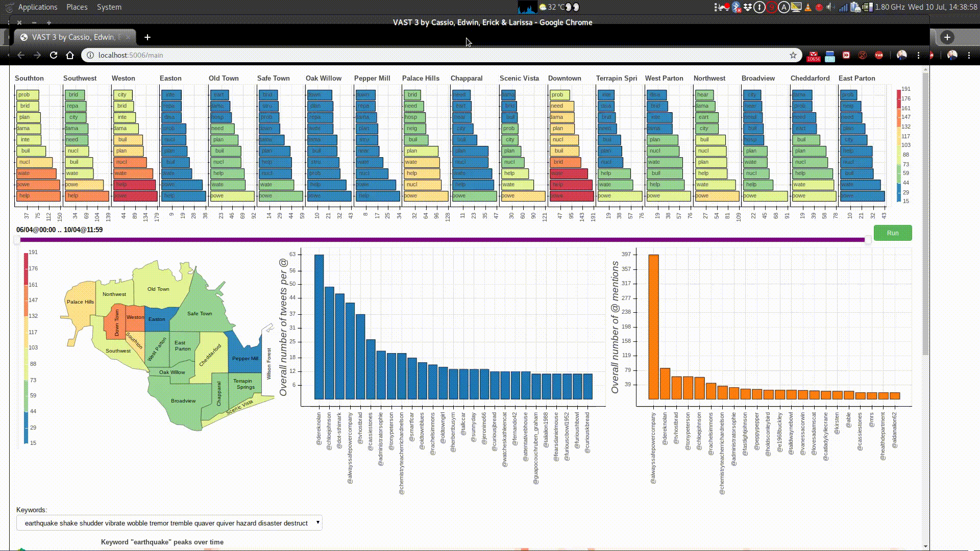Open the Places menu

[77, 7]
